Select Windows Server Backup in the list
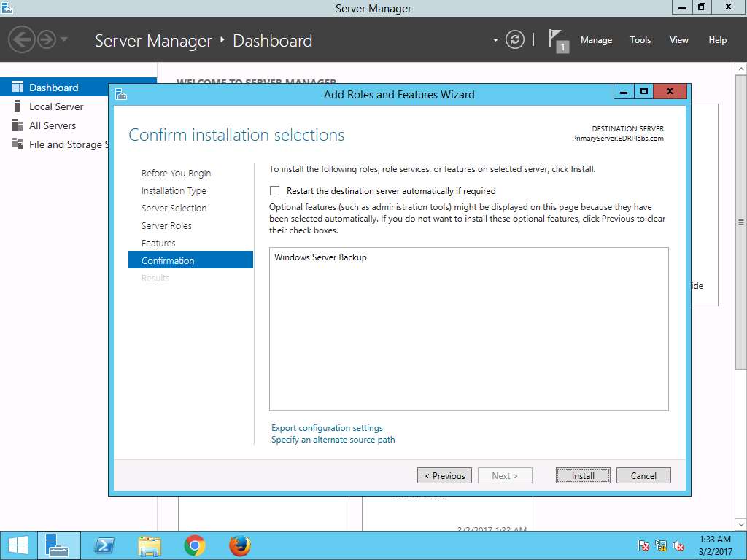The width and height of the screenshot is (747, 560). pos(320,257)
